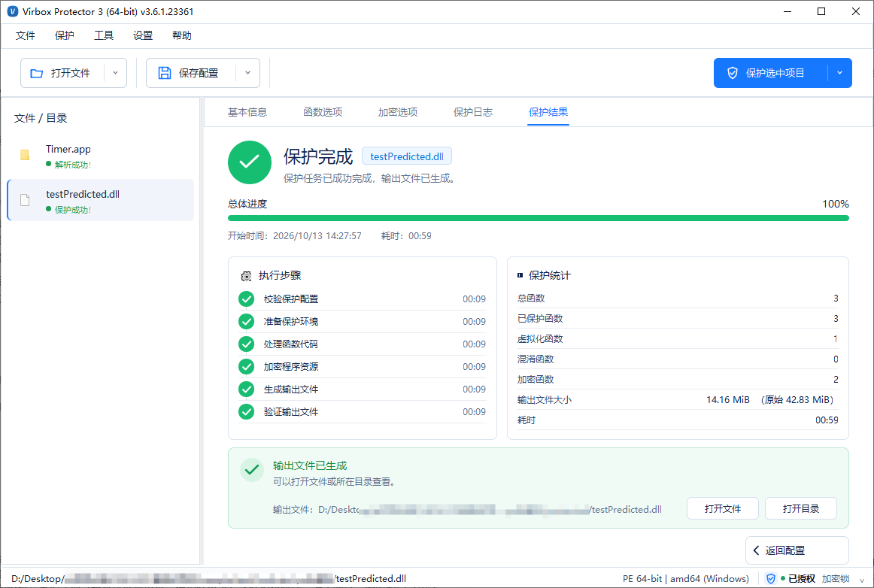This screenshot has width=874, height=588.
Task: Click the 虚拟化函数 statistics row
Action: pos(678,339)
